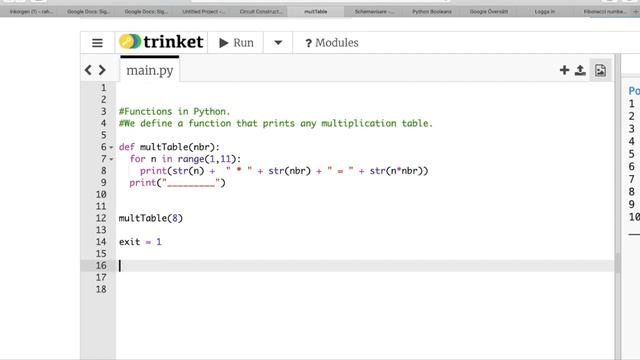Open the Modules help
The width and height of the screenshot is (640, 360).
coord(331,43)
